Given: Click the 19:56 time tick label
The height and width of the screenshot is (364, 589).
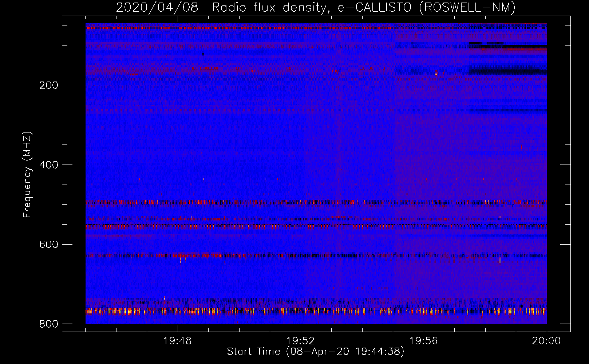Looking at the screenshot, I should 423,341.
